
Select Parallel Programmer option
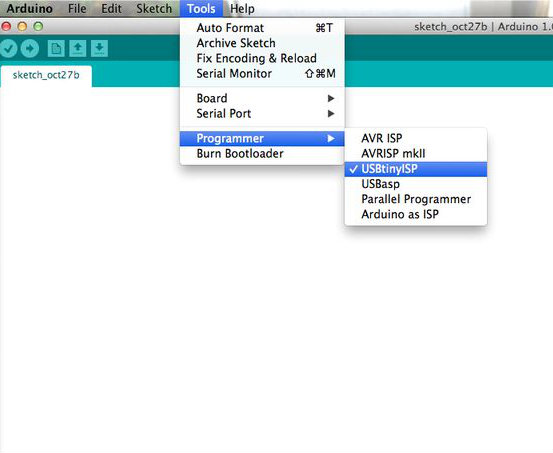(x=416, y=199)
